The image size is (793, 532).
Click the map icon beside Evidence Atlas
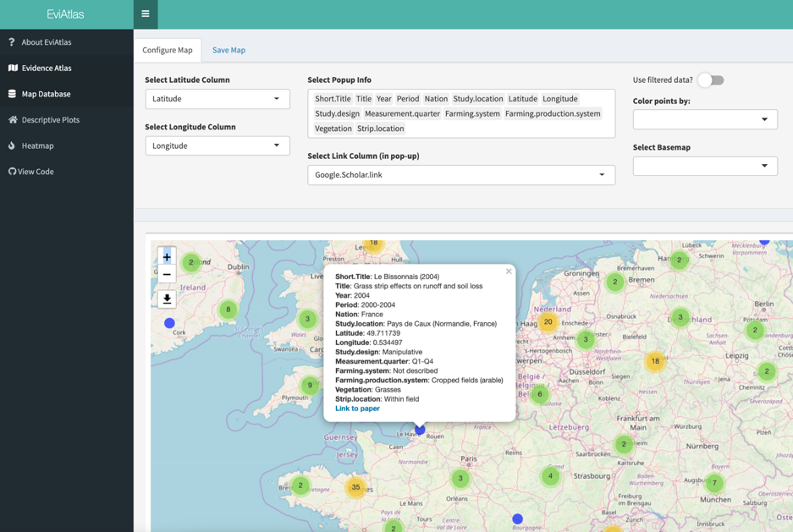(x=14, y=68)
